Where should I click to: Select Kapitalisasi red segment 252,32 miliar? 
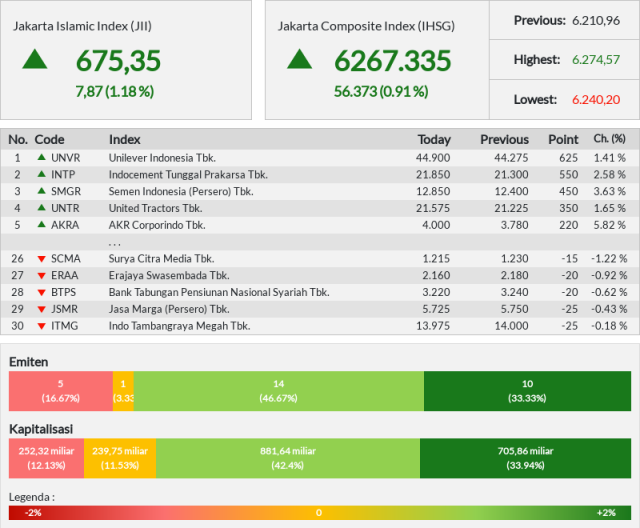[47, 458]
